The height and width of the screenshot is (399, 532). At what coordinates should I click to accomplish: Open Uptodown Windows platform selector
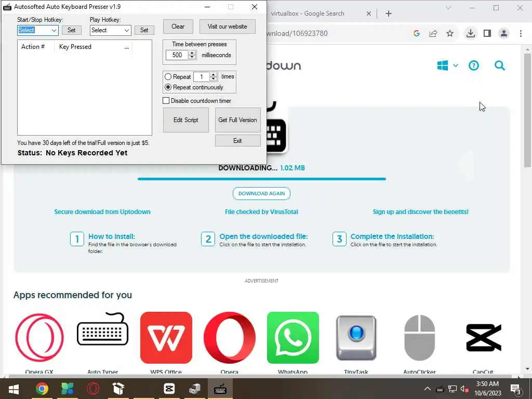(x=447, y=65)
